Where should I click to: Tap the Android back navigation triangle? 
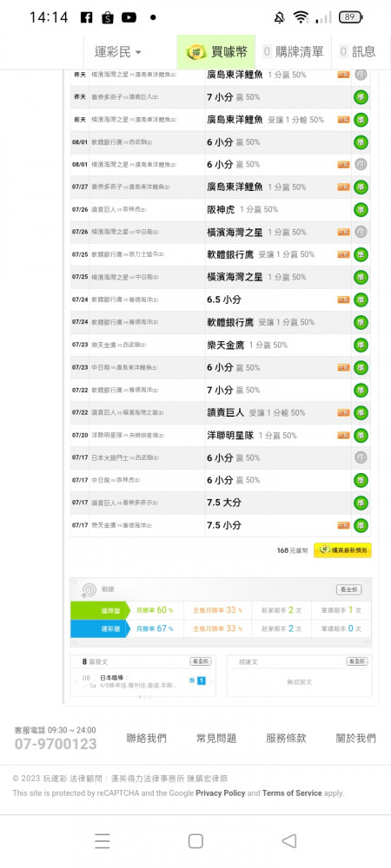tap(288, 841)
